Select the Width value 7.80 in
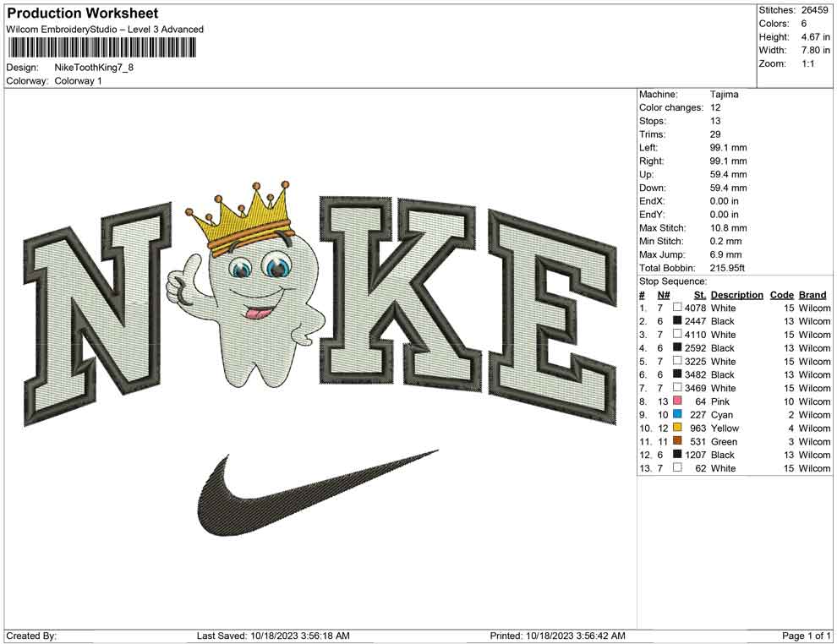Image resolution: width=837 pixels, height=644 pixels. tap(815, 50)
